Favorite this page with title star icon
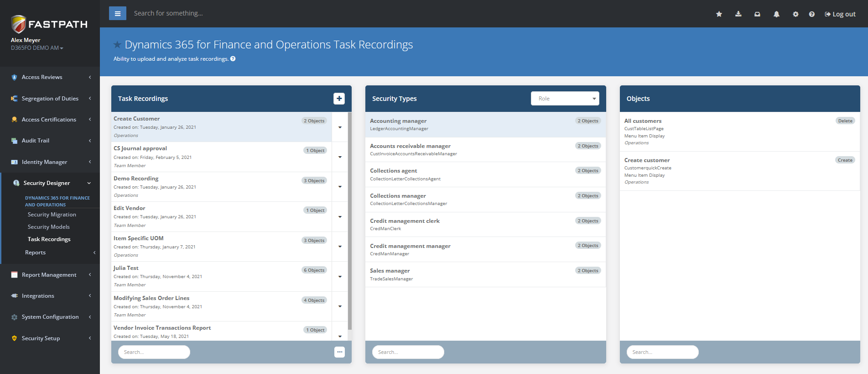868x374 pixels. [x=117, y=45]
